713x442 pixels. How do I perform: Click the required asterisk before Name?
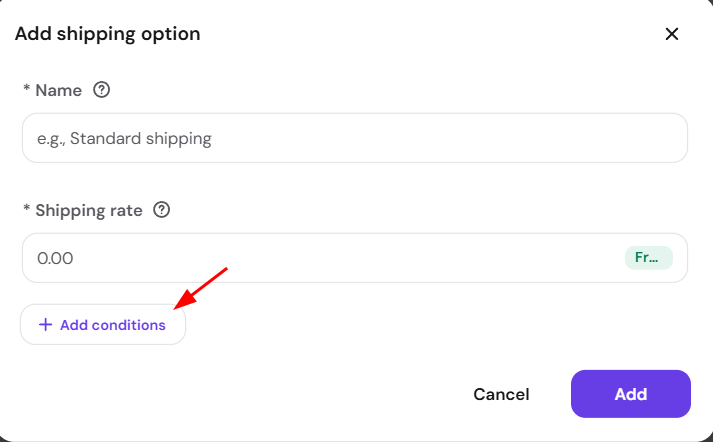27,88
